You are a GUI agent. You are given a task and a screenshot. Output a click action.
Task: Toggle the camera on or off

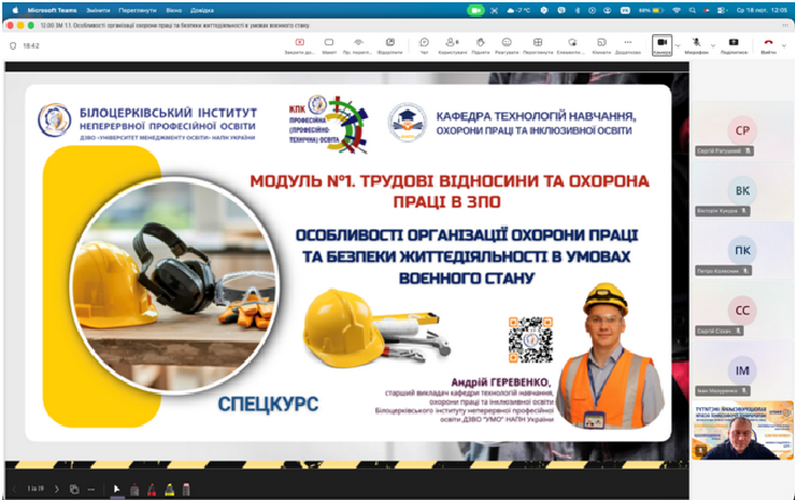[661, 44]
